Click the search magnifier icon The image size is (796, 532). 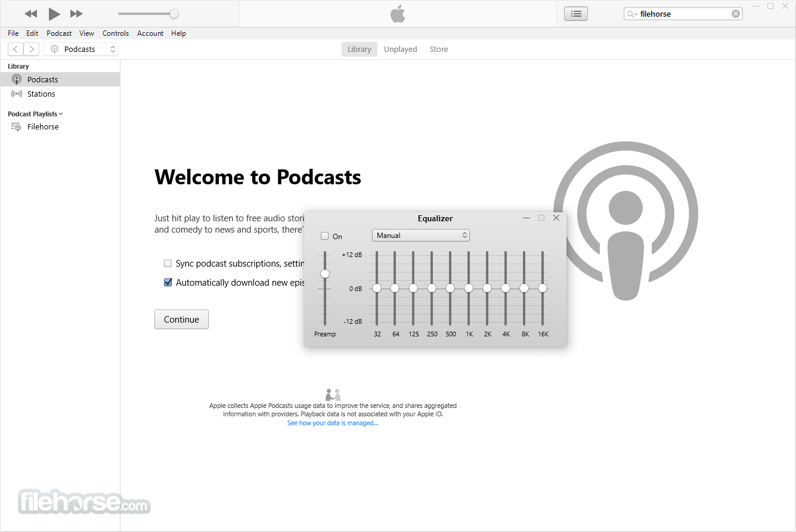coord(631,14)
